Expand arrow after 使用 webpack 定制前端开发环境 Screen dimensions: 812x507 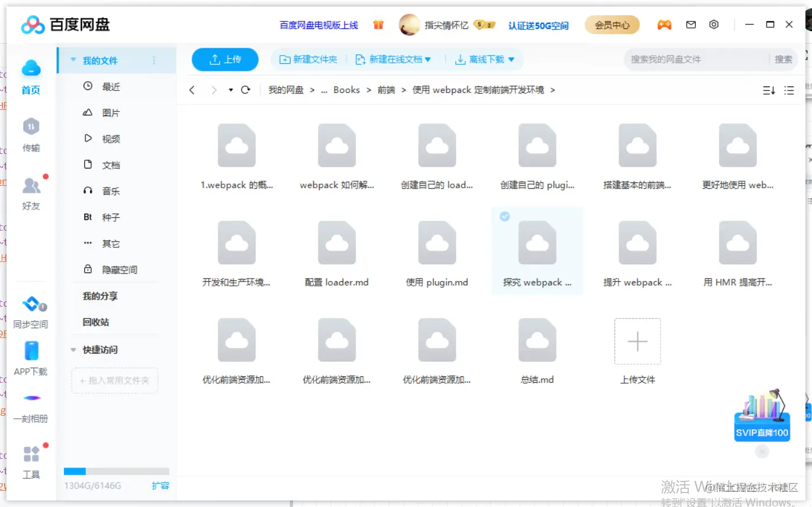point(552,90)
